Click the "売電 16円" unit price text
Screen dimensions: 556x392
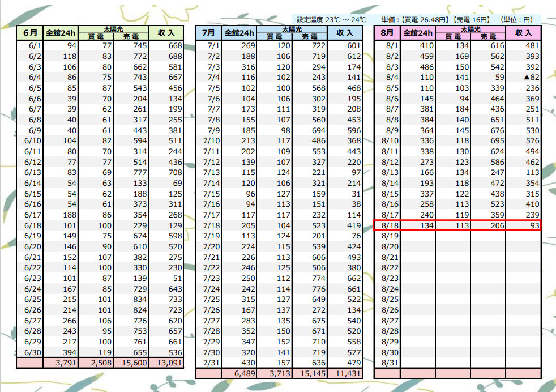472,19
